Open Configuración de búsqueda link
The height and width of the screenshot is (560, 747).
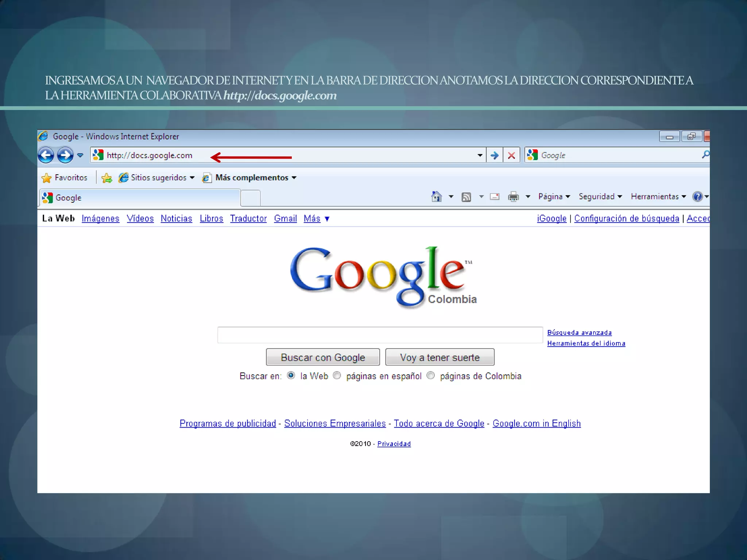point(627,218)
